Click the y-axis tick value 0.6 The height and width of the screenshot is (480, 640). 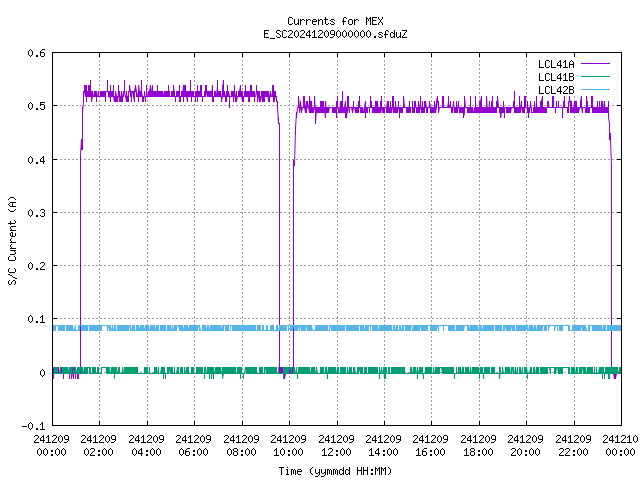[36, 53]
